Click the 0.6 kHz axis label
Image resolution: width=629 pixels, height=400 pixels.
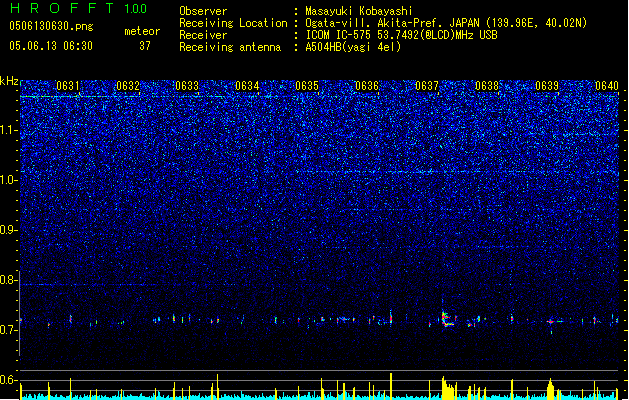coord(9,380)
